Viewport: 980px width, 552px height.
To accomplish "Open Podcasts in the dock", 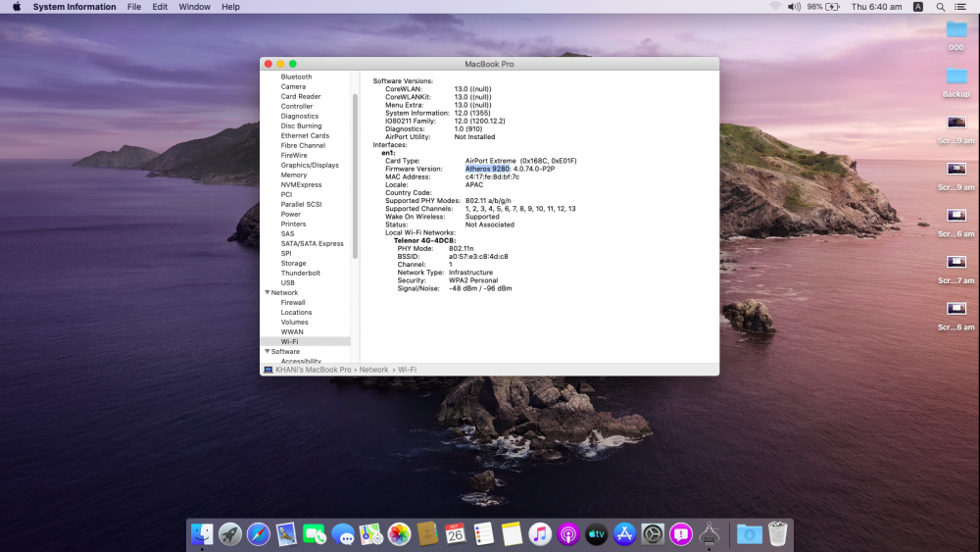I will 568,534.
